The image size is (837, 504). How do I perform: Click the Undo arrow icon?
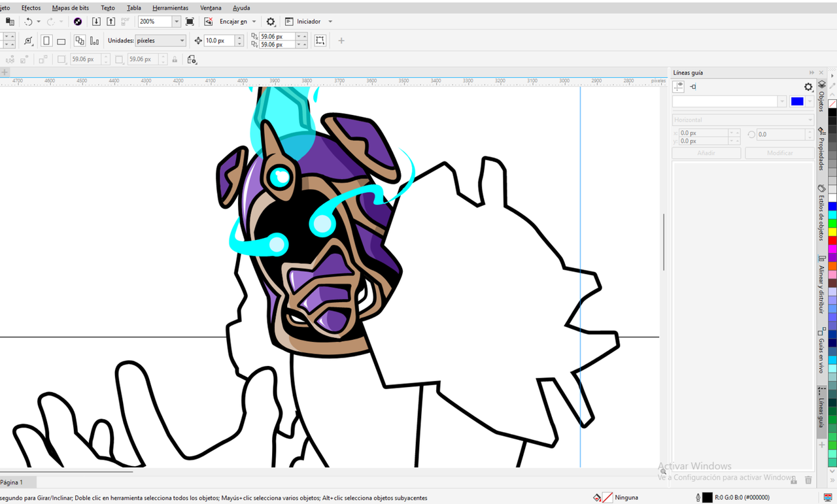(28, 22)
